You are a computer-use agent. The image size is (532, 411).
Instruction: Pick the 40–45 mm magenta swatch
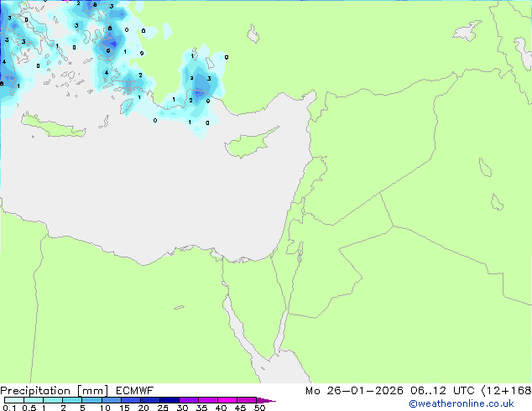pos(227,400)
